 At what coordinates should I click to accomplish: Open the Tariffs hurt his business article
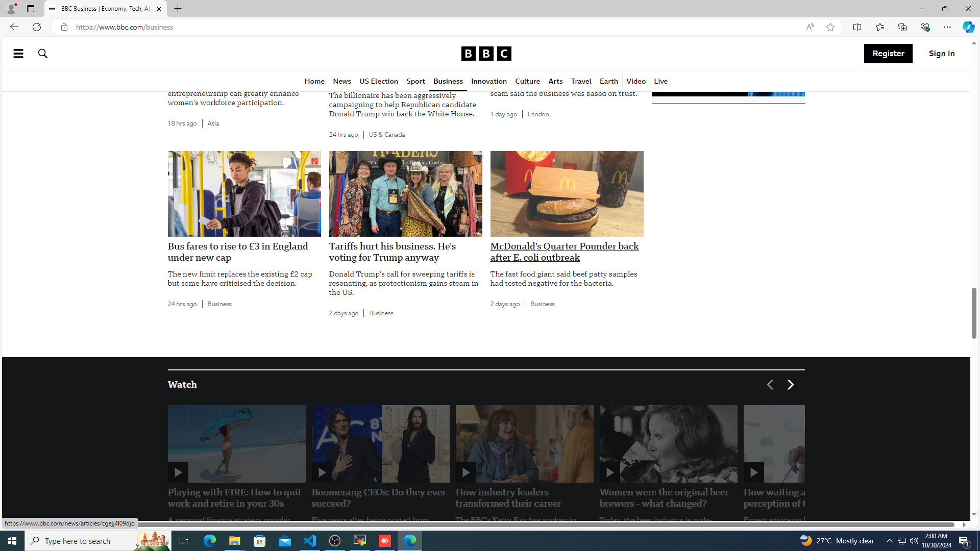pyautogui.click(x=393, y=252)
